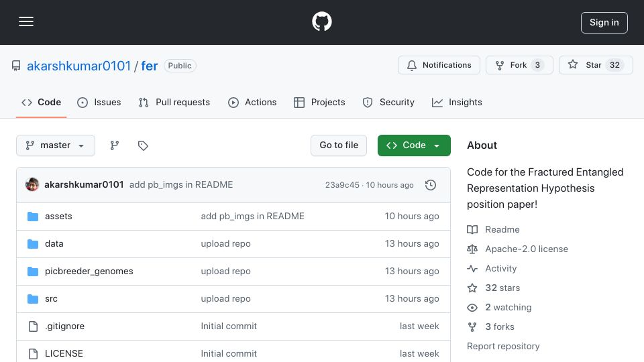Open the data folder

[54, 244]
